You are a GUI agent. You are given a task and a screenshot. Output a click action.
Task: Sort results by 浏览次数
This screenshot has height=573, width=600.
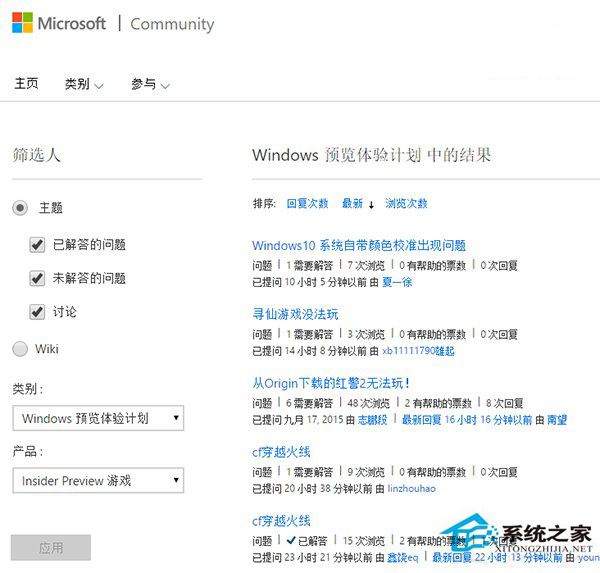pos(406,203)
